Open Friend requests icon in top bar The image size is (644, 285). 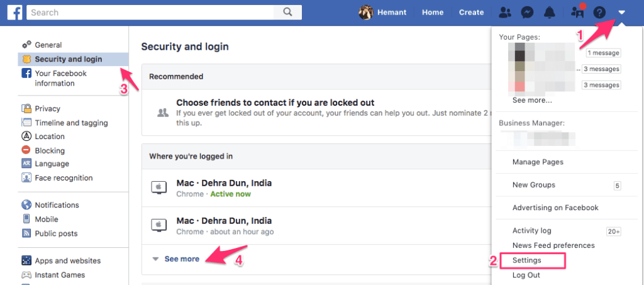pos(505,13)
